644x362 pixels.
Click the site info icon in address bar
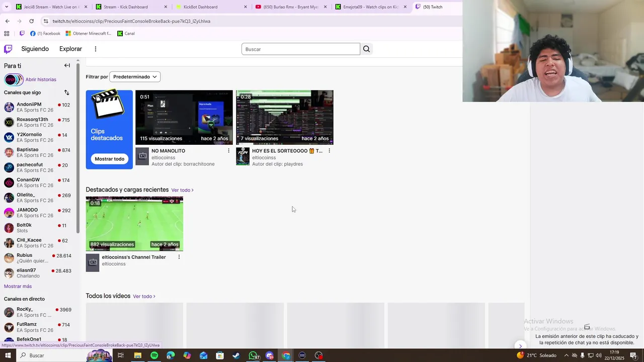(46, 21)
